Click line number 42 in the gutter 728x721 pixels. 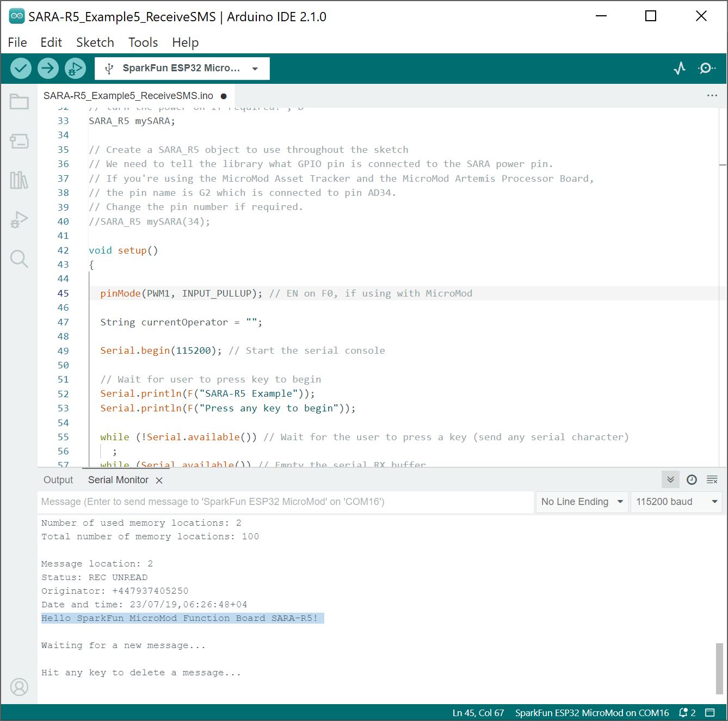click(x=63, y=250)
